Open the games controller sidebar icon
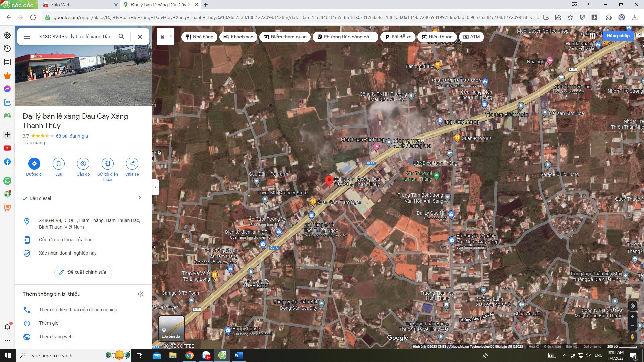Image resolution: width=644 pixels, height=362 pixels. [7, 116]
